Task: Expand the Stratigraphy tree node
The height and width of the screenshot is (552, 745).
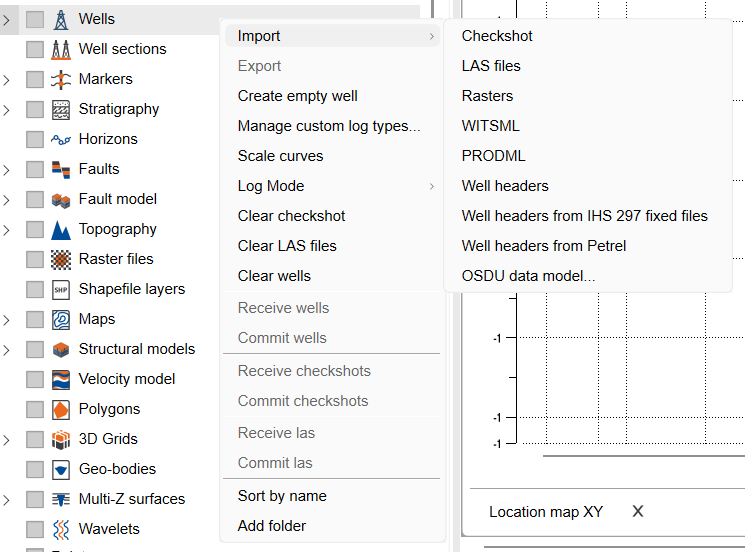Action: coord(6,110)
